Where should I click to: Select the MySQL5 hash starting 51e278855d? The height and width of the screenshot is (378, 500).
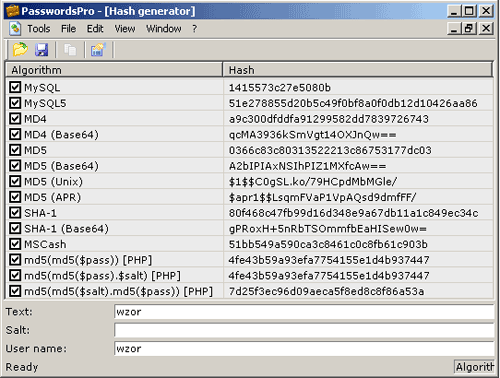[353, 103]
